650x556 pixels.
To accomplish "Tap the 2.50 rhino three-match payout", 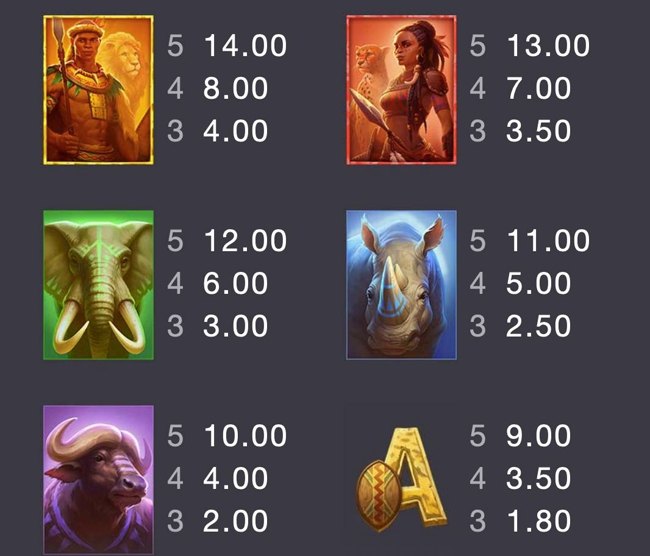I will pos(538,326).
